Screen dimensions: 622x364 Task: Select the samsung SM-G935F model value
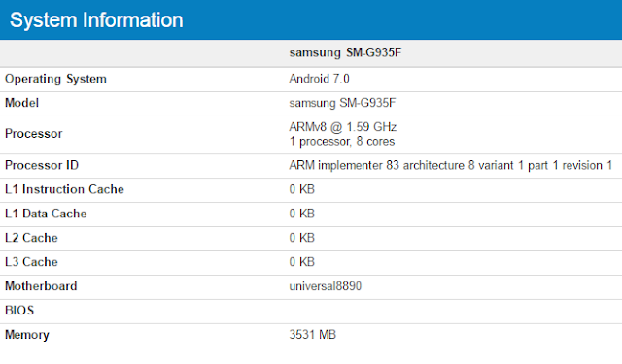pos(342,103)
